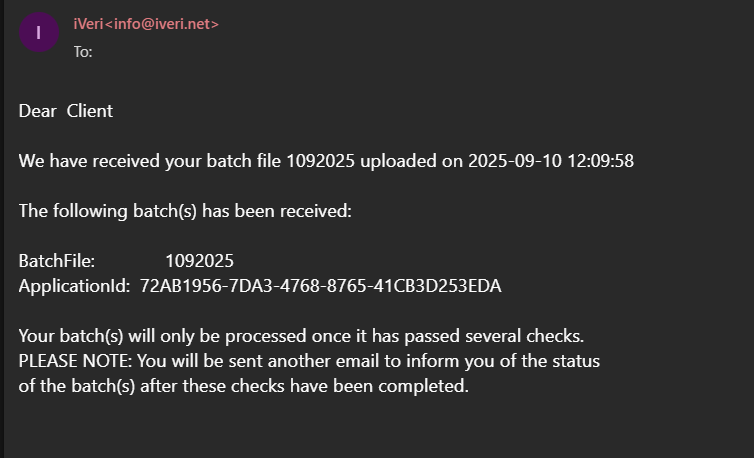Click the "PLEASE NOTE:" text
The width and height of the screenshot is (754, 458).
(75, 361)
